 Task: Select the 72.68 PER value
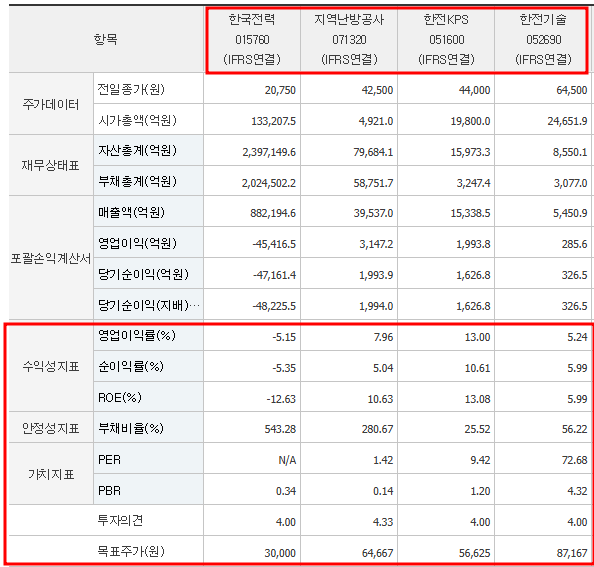574,460
